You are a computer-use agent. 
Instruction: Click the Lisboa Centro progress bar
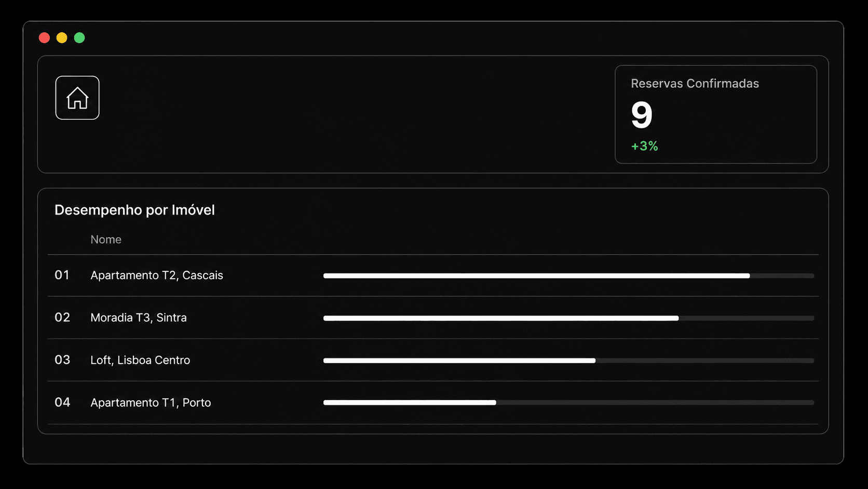point(568,361)
